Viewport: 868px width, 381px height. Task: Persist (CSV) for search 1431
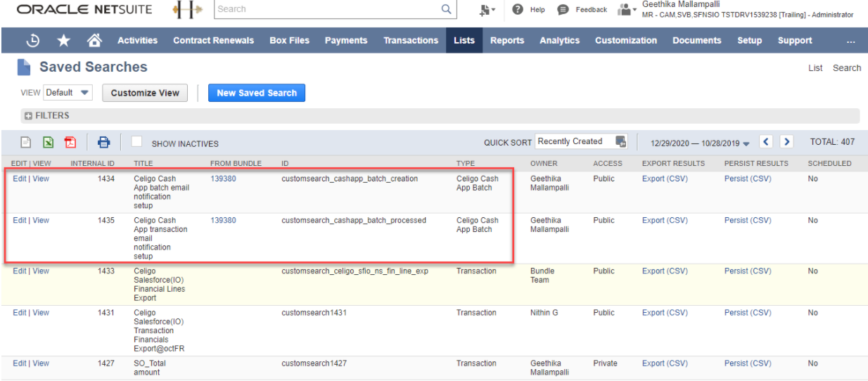pos(748,313)
